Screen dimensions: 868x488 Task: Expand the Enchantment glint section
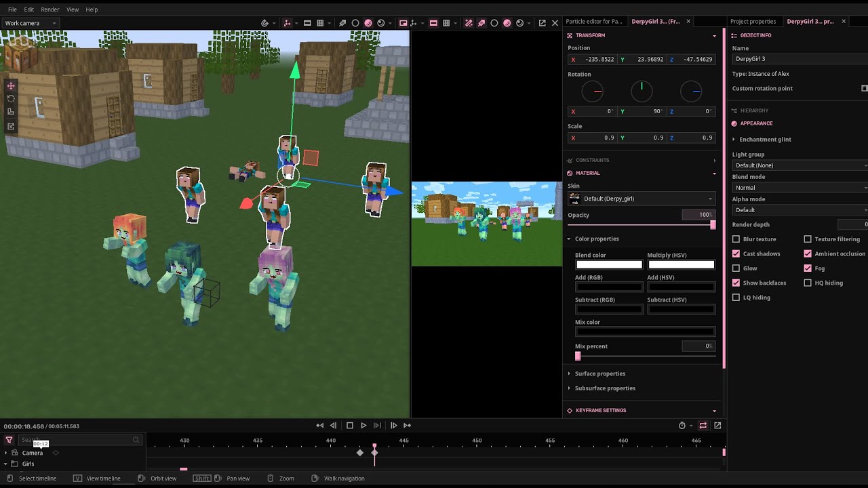pyautogui.click(x=765, y=140)
